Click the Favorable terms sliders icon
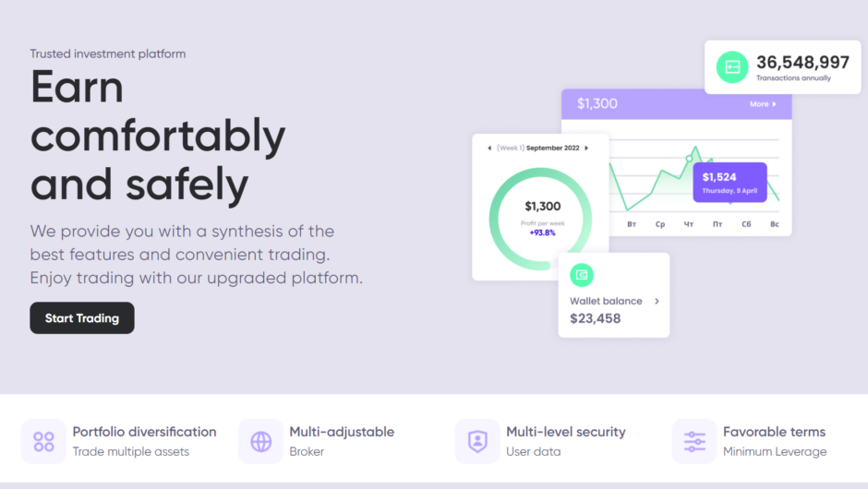868x489 pixels. pyautogui.click(x=694, y=441)
